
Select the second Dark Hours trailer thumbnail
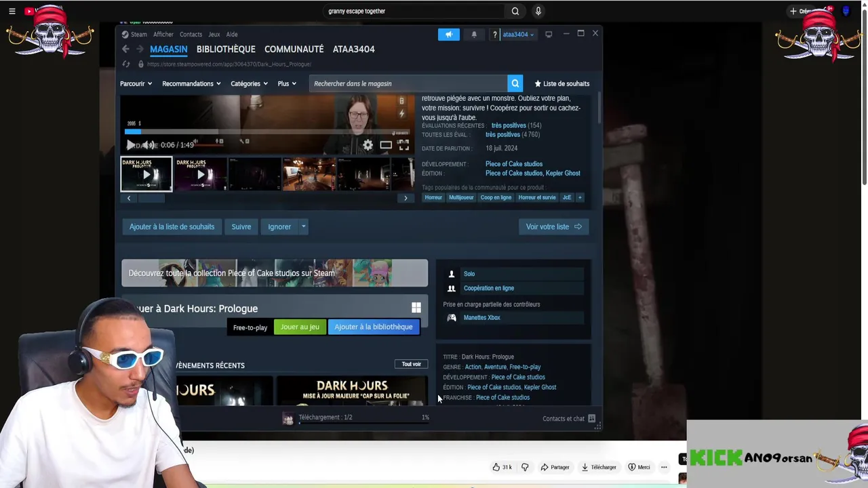201,174
